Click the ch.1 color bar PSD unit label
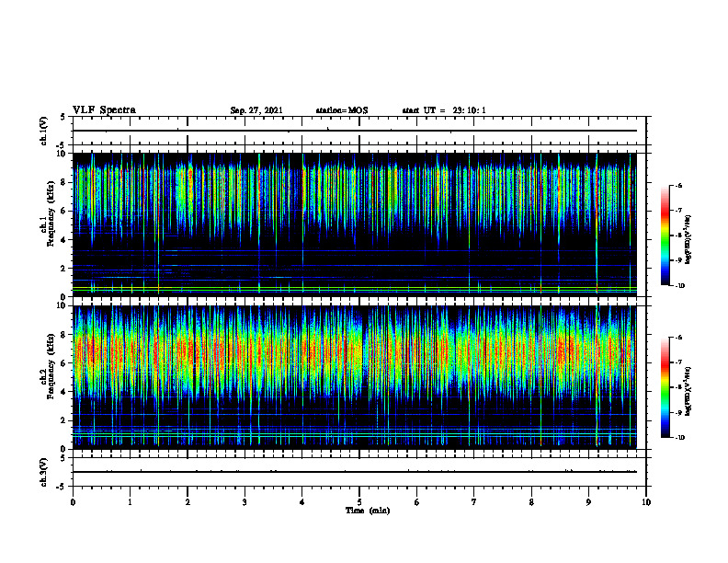Image resolution: width=728 pixels, height=563 pixels. coord(688,240)
